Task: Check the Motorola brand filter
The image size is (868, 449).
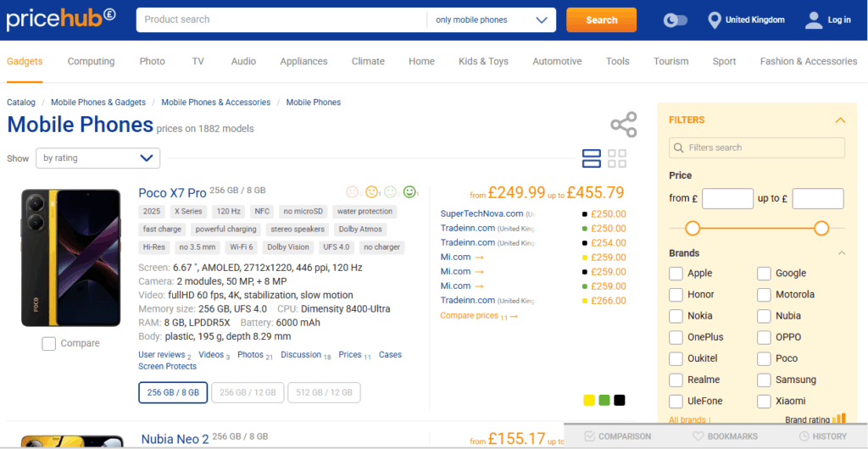Action: (x=764, y=295)
